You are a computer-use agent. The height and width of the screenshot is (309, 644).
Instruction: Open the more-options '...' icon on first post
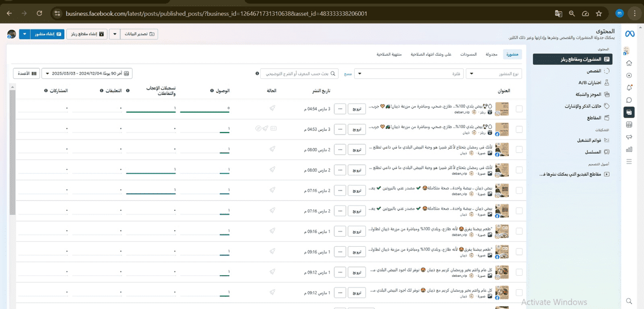coord(340,109)
